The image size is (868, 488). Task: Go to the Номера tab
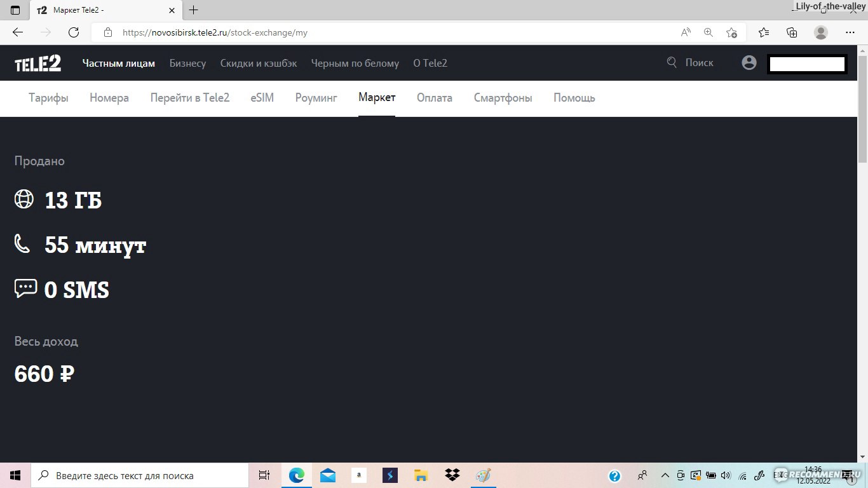point(109,98)
